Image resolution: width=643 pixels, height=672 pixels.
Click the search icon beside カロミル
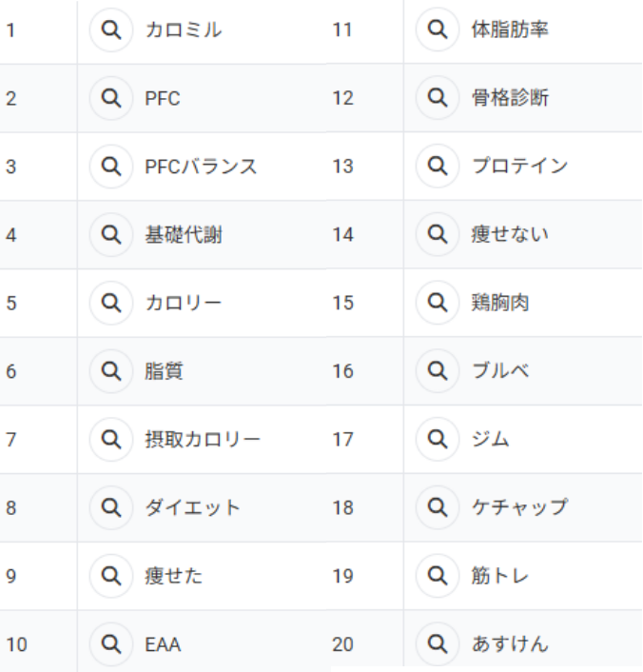tap(111, 30)
